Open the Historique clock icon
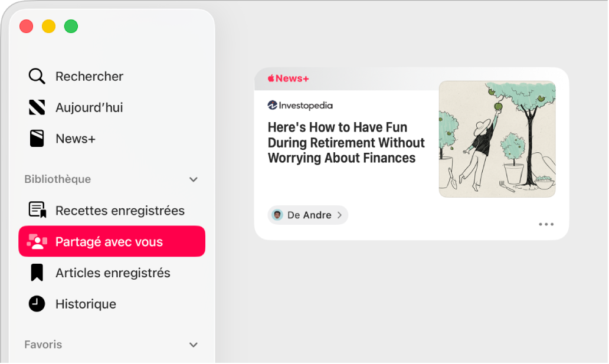 click(x=37, y=304)
